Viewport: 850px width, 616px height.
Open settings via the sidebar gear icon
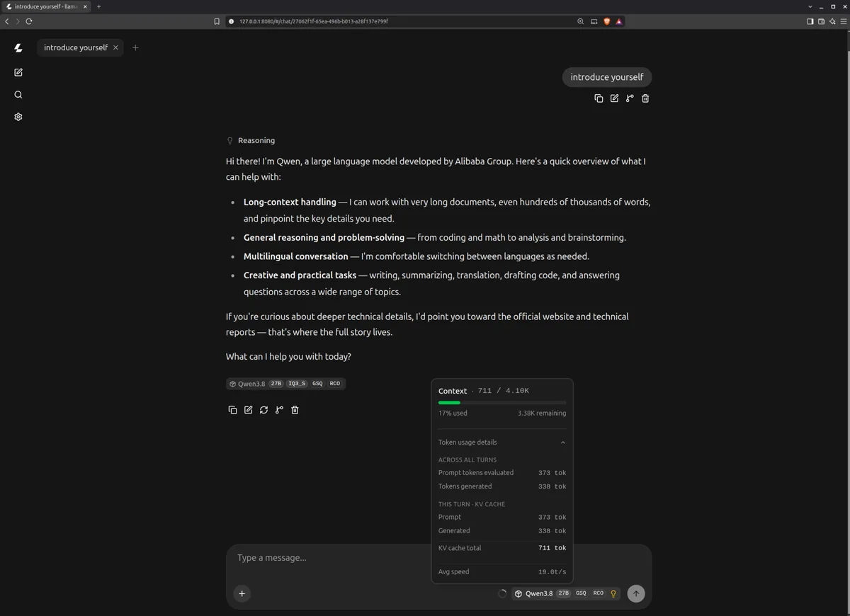[x=18, y=117]
